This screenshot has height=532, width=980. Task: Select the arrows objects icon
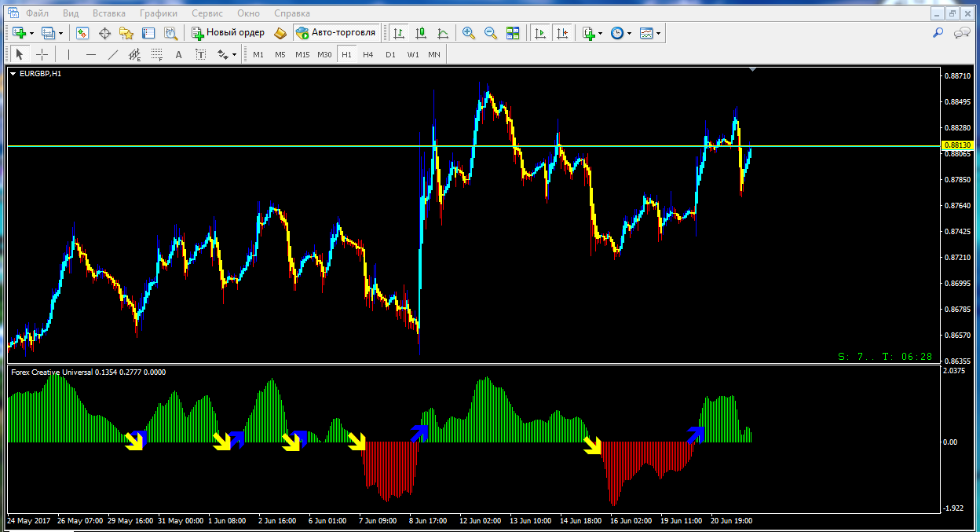click(x=222, y=54)
